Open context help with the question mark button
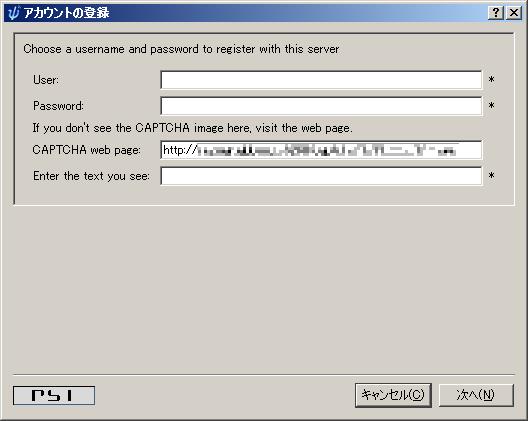This screenshot has height=421, width=528. coord(496,13)
